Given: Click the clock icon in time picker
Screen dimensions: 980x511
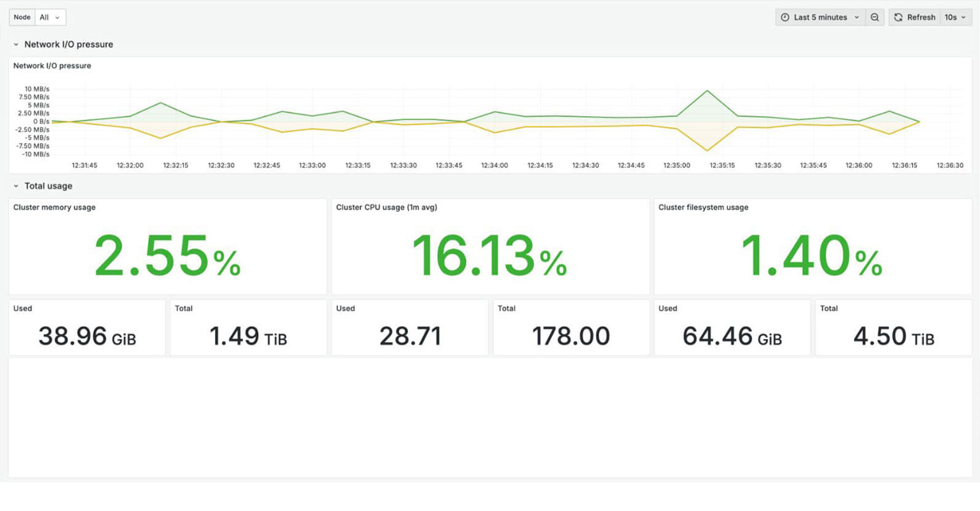Looking at the screenshot, I should coord(785,17).
